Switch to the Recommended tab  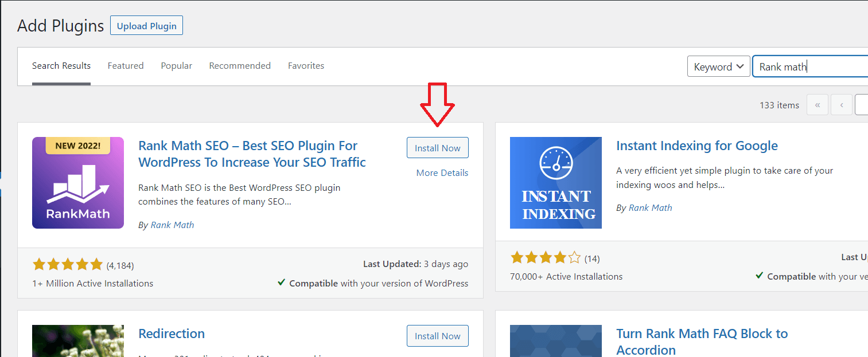point(240,66)
